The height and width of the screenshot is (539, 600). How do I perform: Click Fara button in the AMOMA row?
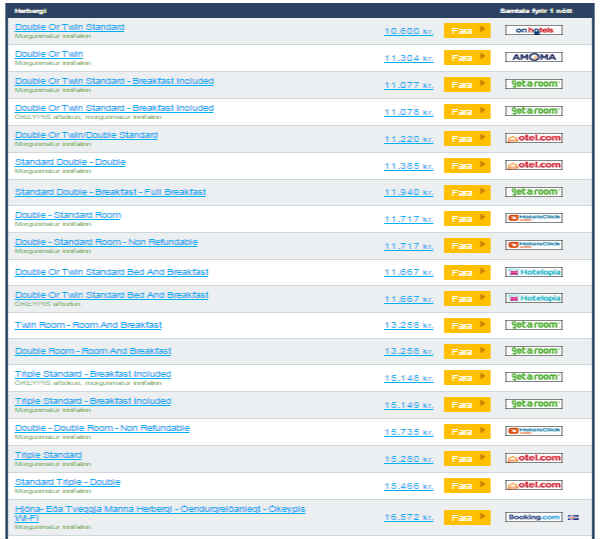[467, 57]
